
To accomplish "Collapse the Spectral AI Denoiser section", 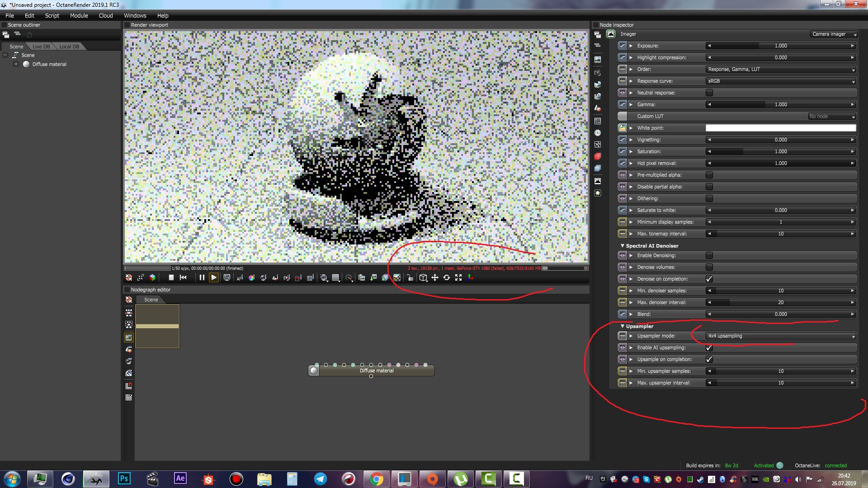I will (623, 246).
